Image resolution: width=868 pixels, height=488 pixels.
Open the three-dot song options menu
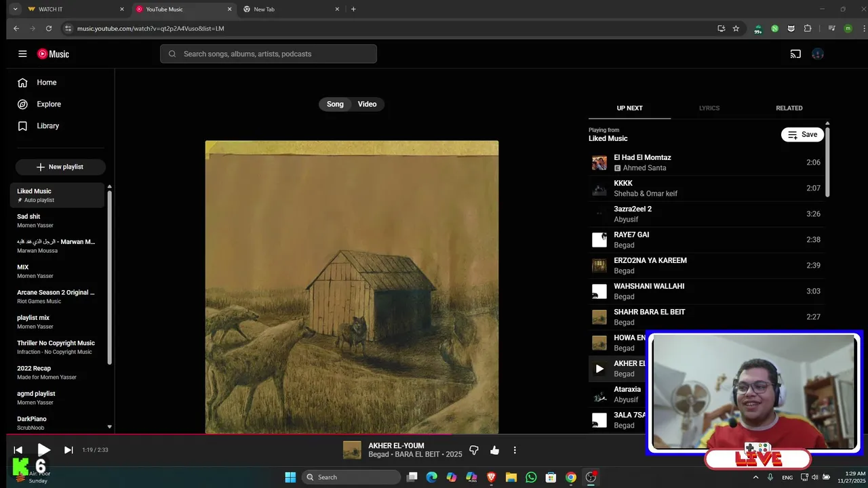pos(515,450)
